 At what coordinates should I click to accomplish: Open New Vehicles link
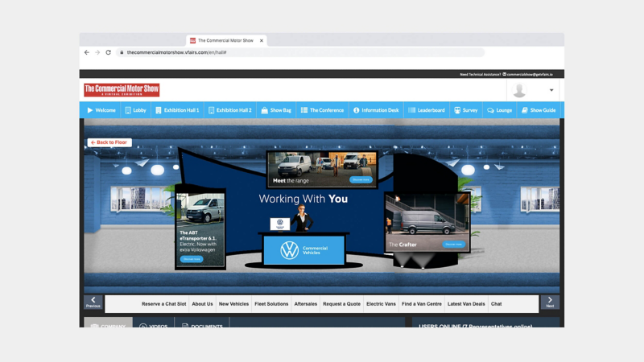233,304
